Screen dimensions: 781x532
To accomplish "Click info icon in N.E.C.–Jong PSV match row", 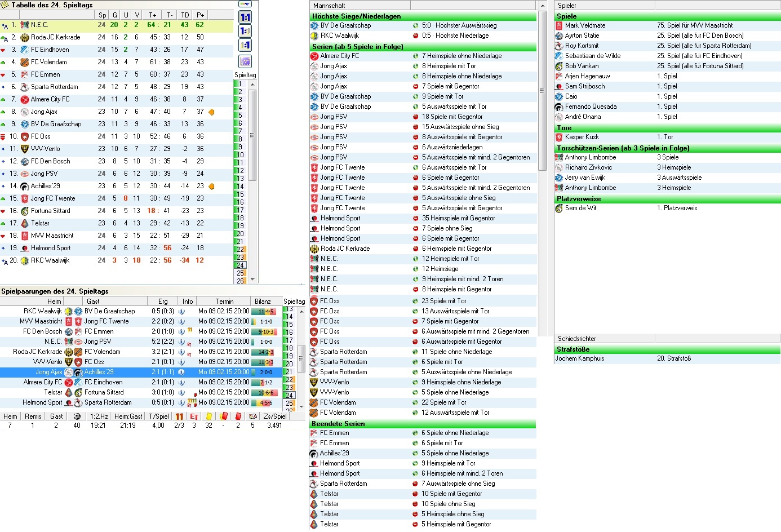I will click(x=181, y=342).
